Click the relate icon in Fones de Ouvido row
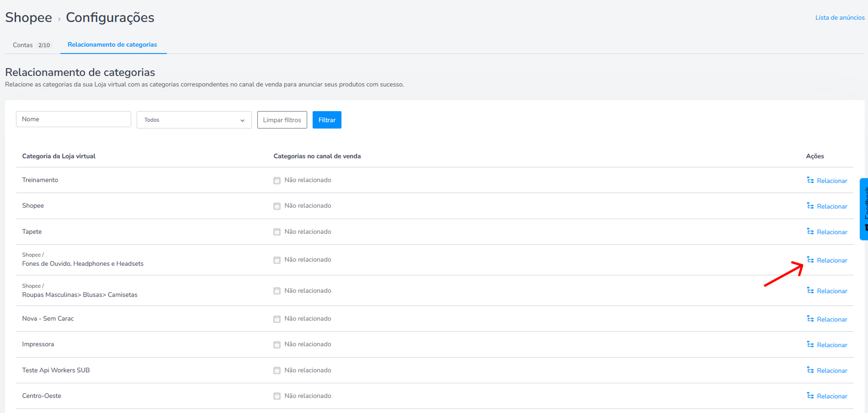The height and width of the screenshot is (413, 868). (810, 260)
